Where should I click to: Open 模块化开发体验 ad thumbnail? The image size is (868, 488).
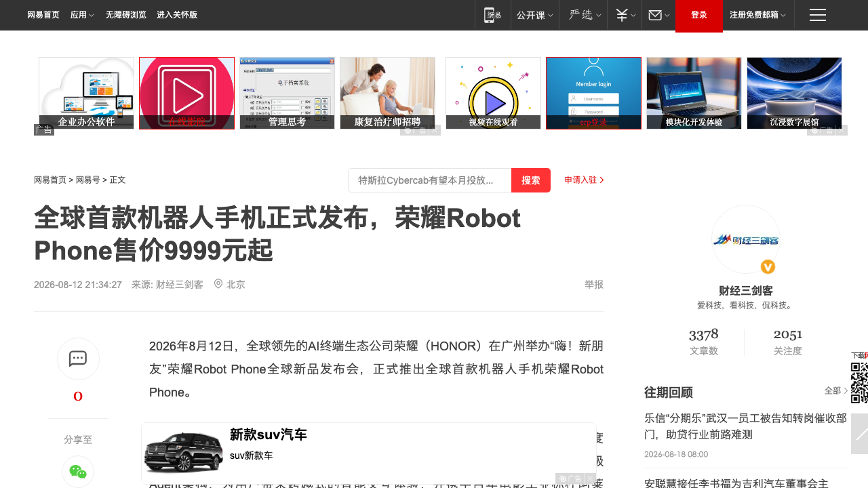pyautogui.click(x=694, y=93)
